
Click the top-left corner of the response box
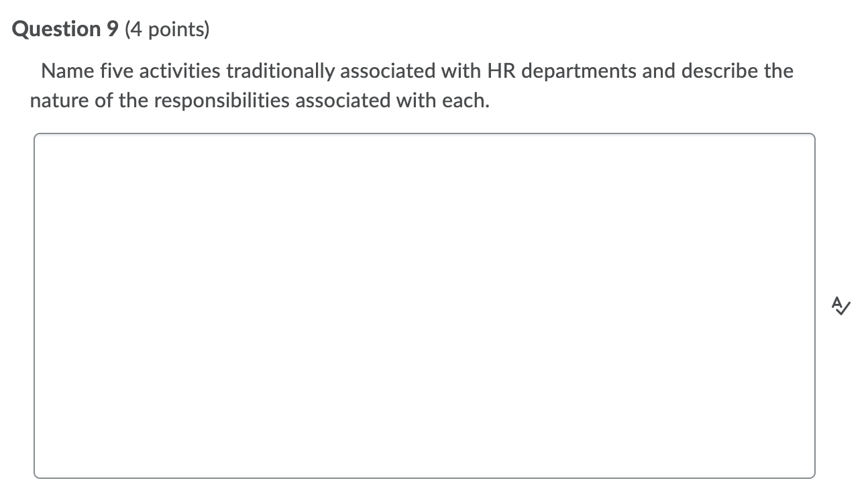tap(39, 135)
